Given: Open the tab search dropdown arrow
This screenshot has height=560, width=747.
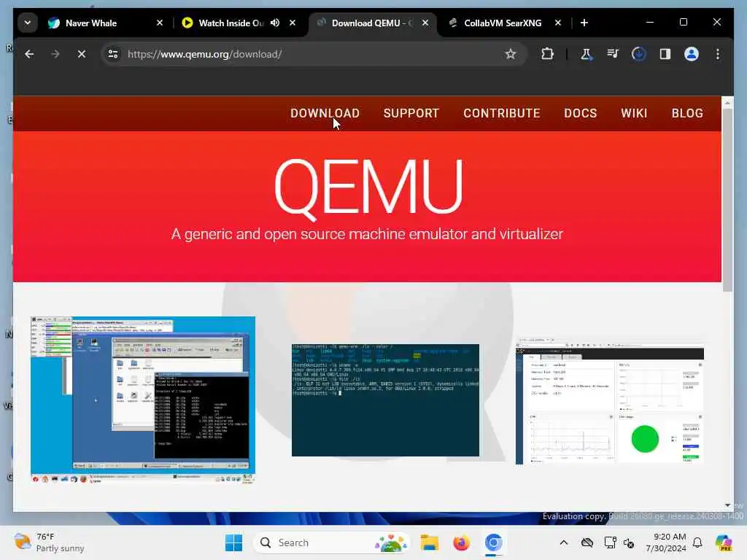Looking at the screenshot, I should tap(28, 23).
